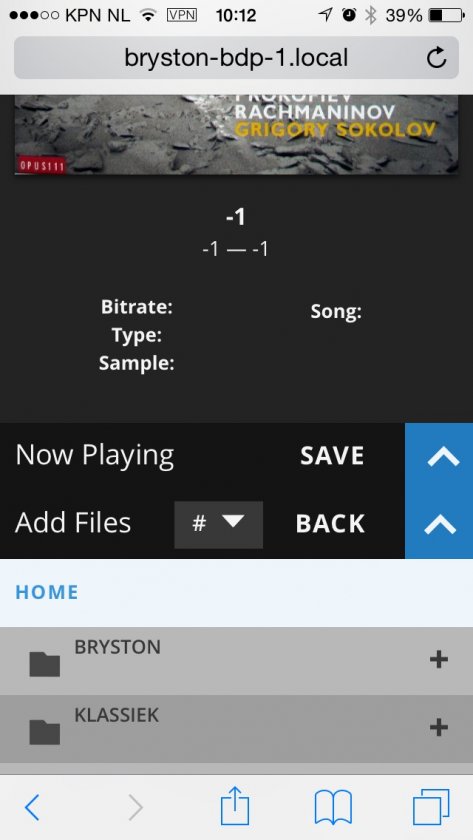
Task: Tap the Safari back arrow
Action: point(32,807)
